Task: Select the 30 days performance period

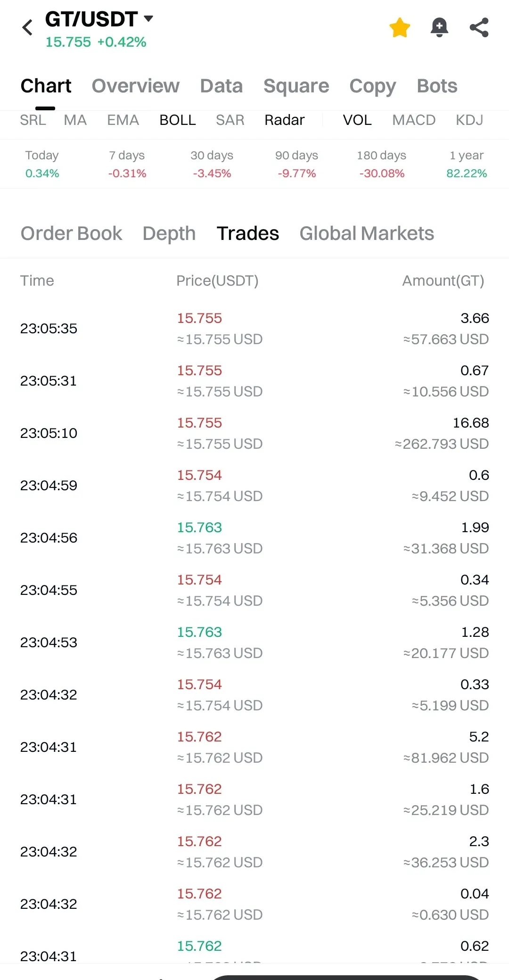Action: click(x=212, y=164)
